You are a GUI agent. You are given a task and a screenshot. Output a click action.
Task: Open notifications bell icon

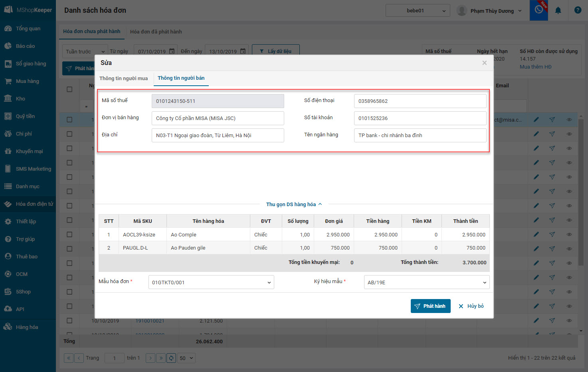tap(558, 10)
